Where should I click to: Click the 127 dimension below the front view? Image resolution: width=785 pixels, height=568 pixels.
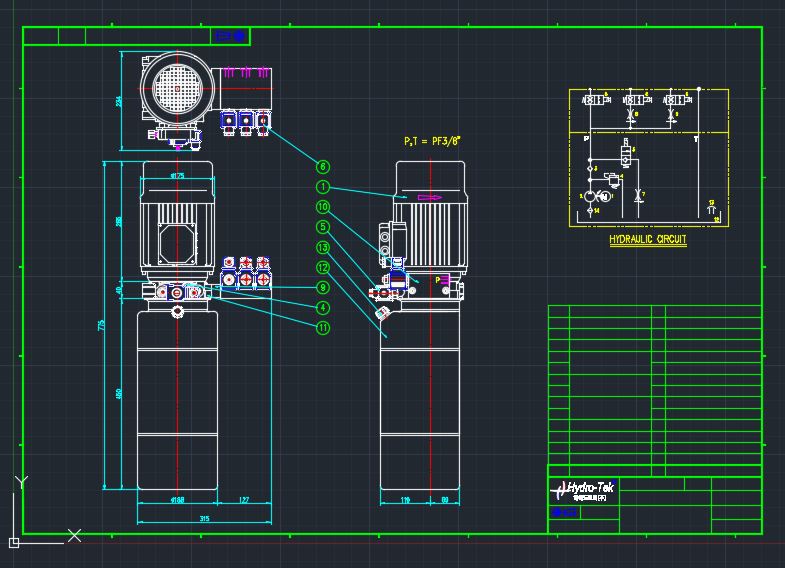244,499
